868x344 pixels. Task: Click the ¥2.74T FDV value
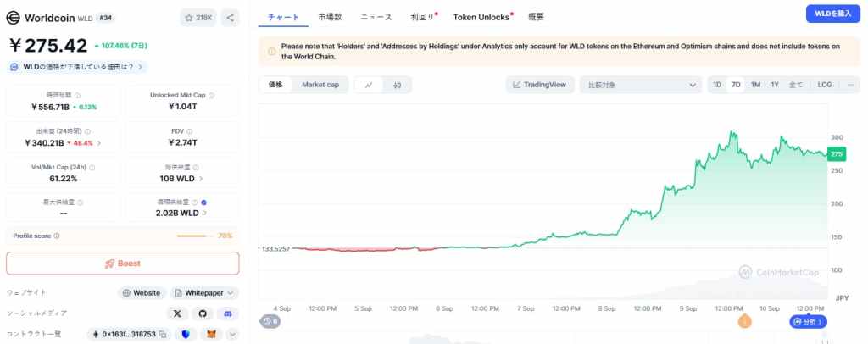tap(183, 142)
